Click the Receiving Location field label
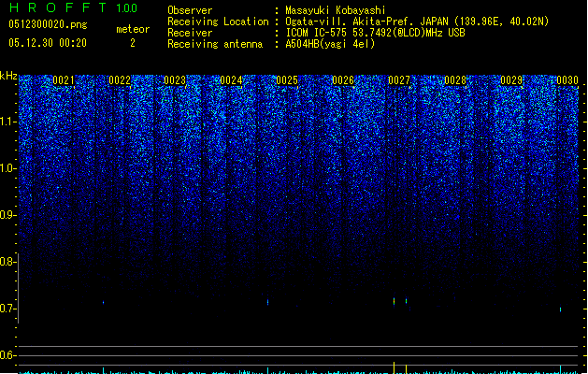 tap(218, 22)
